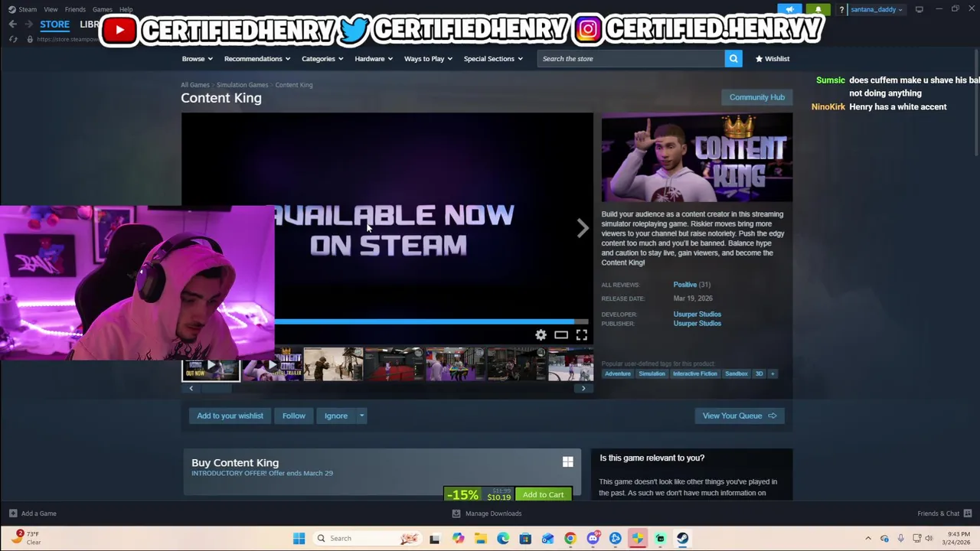
Task: Enter fullscreen on the trailer video
Action: (x=582, y=335)
